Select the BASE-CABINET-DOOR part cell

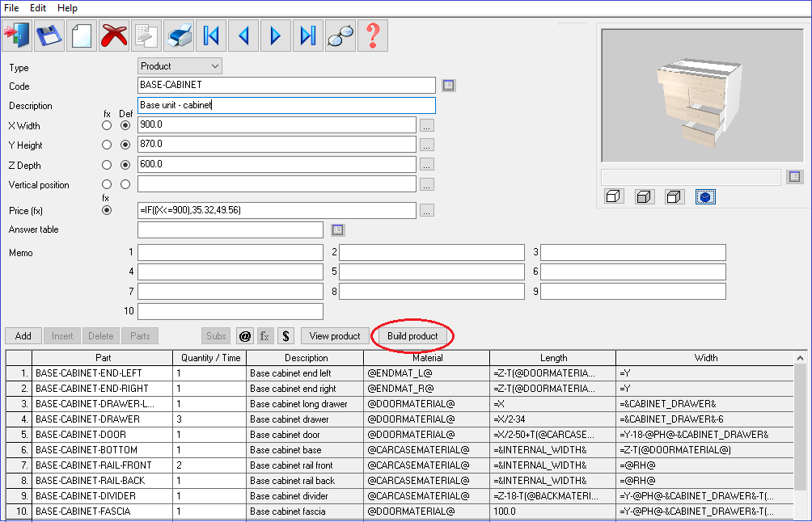tap(103, 435)
